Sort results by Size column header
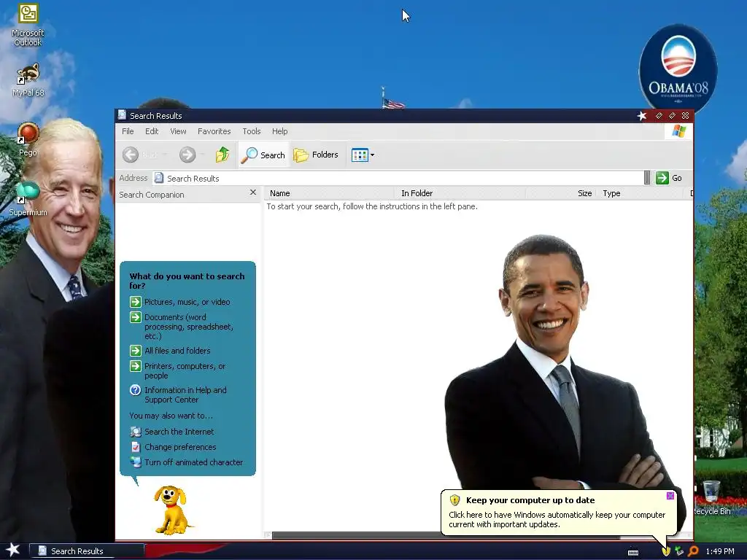Viewport: 747px width, 560px height. pyautogui.click(x=561, y=193)
